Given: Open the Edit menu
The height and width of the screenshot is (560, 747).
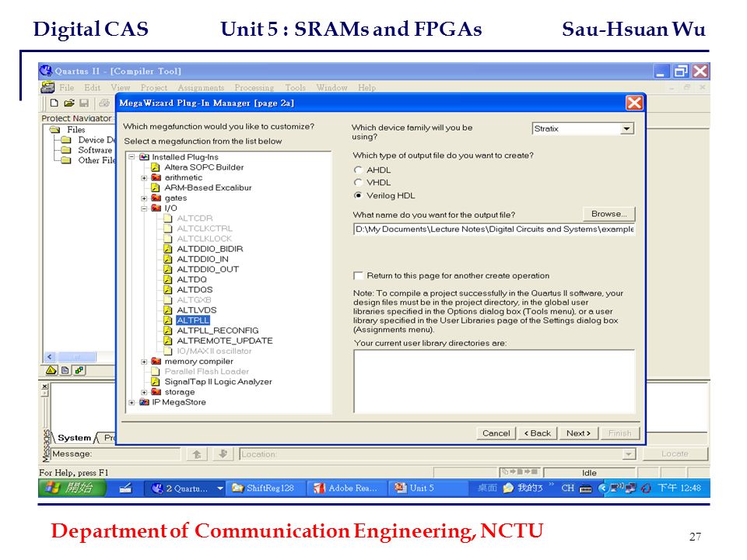Looking at the screenshot, I should click(93, 88).
